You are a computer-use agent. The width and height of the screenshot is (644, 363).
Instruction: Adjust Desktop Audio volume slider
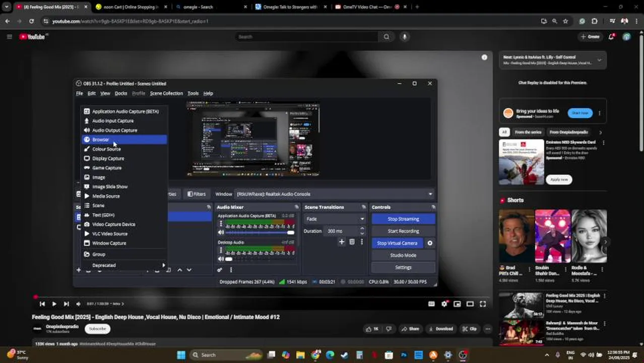(x=260, y=259)
